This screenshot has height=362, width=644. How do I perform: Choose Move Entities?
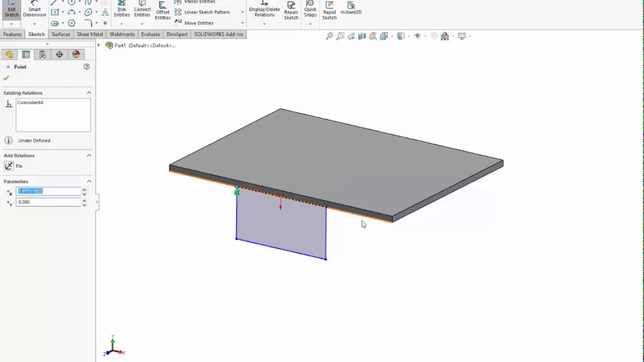point(194,23)
